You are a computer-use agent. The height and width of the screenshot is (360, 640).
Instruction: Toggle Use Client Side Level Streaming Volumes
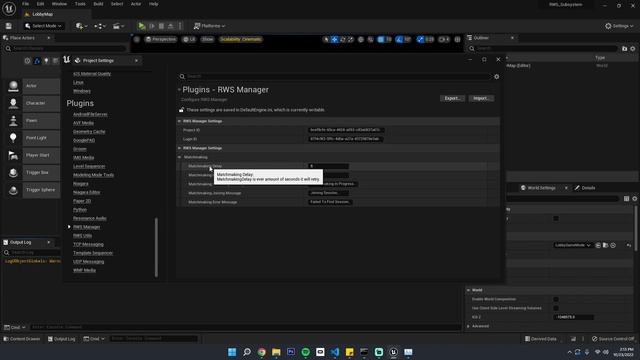[x=556, y=308]
